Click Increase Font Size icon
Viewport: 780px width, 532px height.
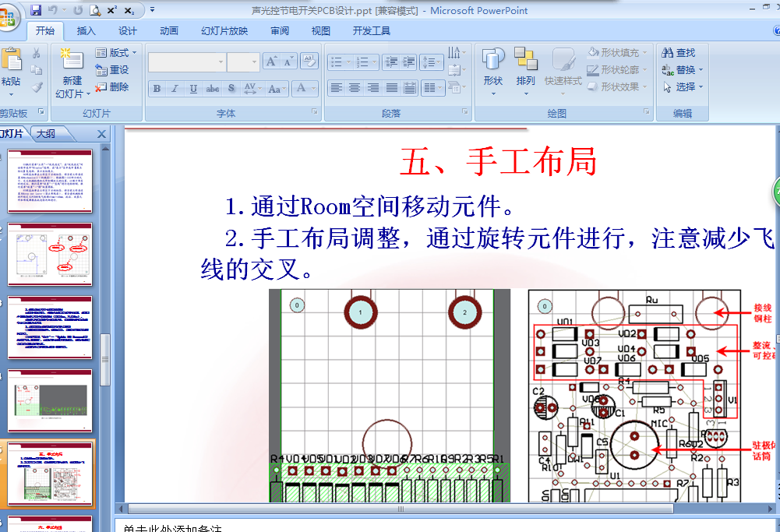(x=271, y=62)
